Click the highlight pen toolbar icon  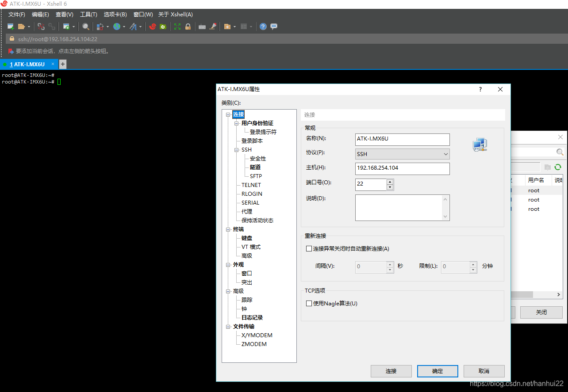point(213,27)
